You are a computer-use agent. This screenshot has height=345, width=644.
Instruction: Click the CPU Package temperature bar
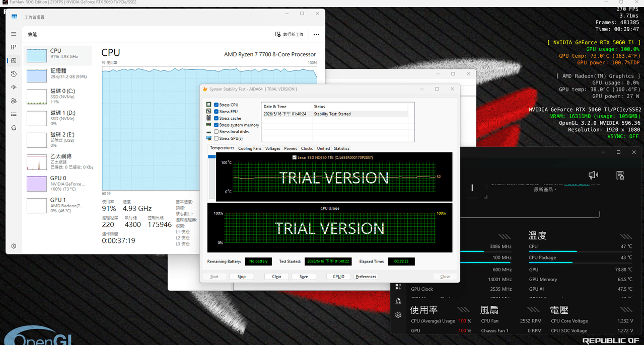coord(580,262)
